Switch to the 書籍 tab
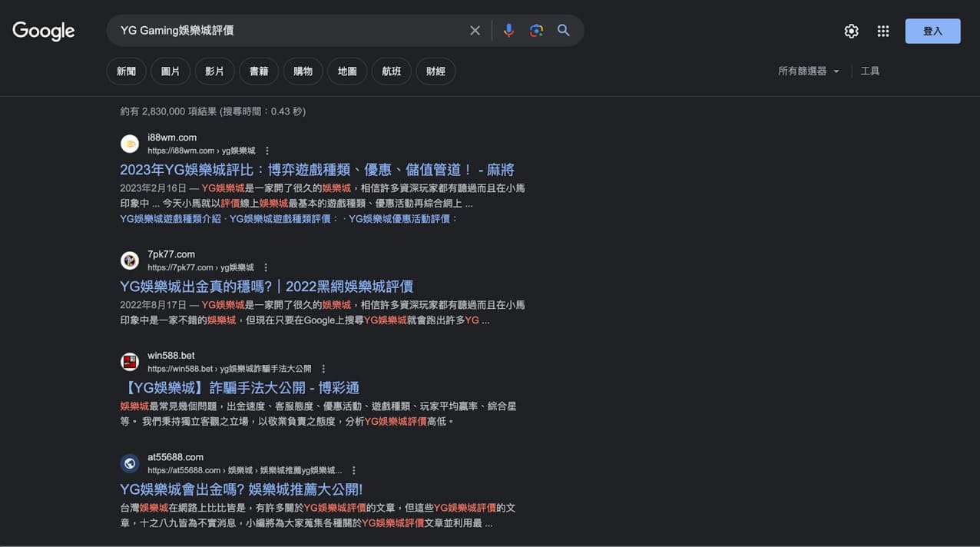980x547 pixels. (259, 71)
